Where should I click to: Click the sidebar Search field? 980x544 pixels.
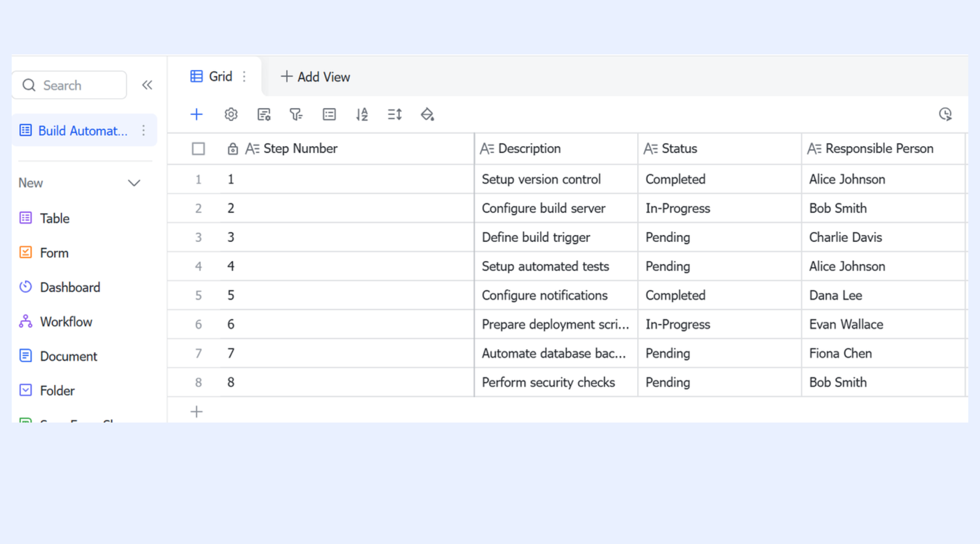tap(69, 85)
